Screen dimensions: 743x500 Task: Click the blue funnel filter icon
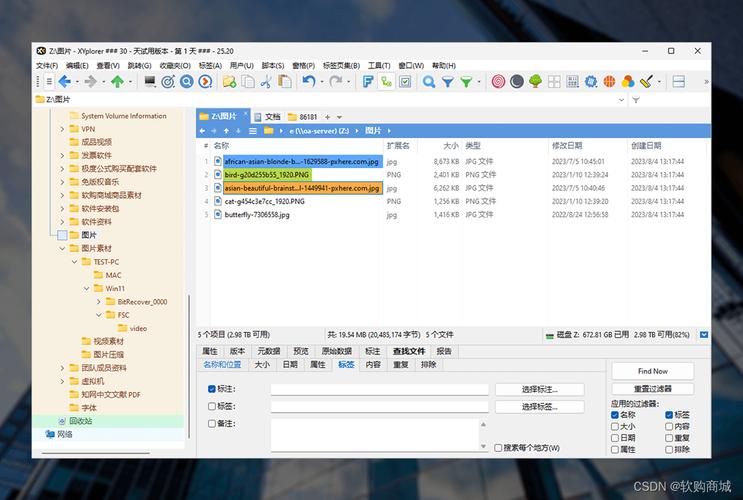448,82
